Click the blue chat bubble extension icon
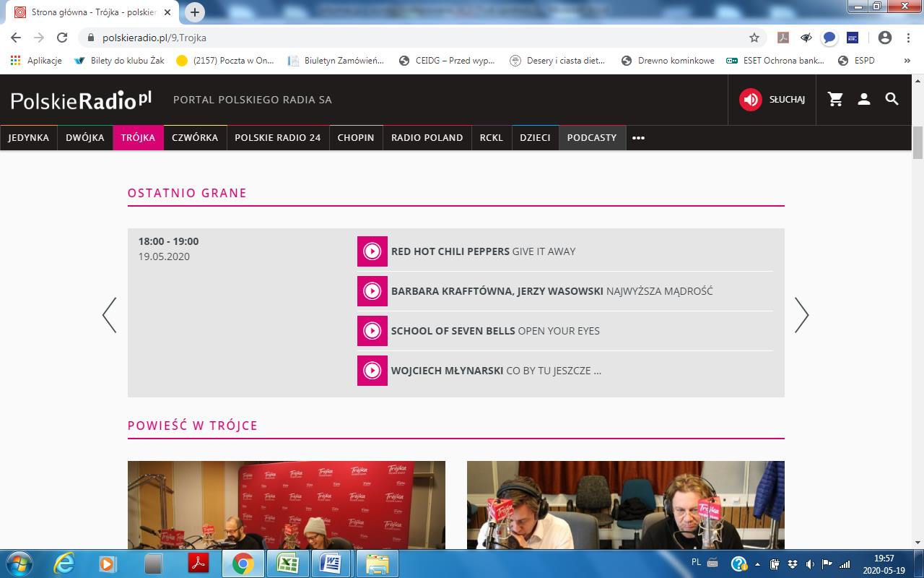This screenshot has height=578, width=924. coord(829,38)
